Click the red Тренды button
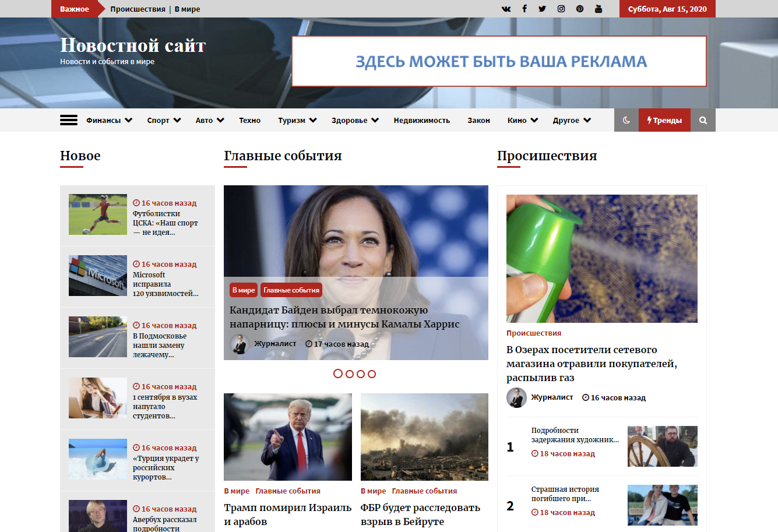The image size is (778, 532). coord(664,120)
